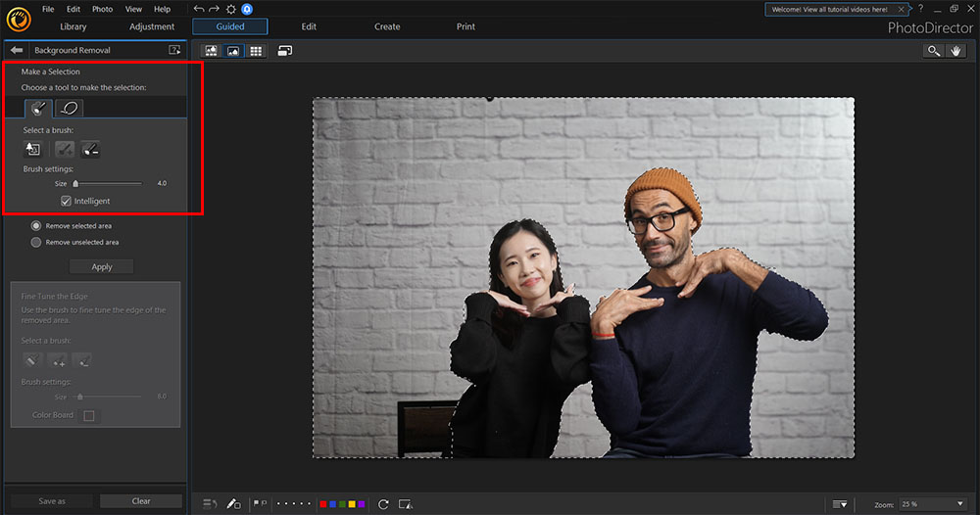Toggle the Intelligent checkbox
The image size is (980, 515).
point(66,201)
